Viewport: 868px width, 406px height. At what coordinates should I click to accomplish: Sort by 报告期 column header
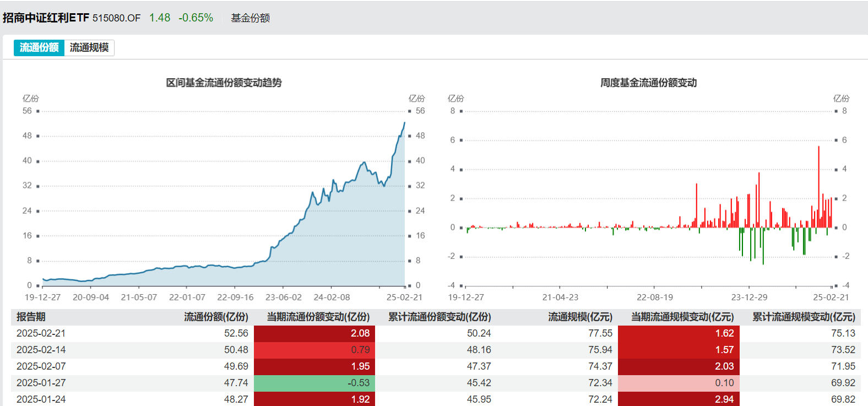coord(31,317)
